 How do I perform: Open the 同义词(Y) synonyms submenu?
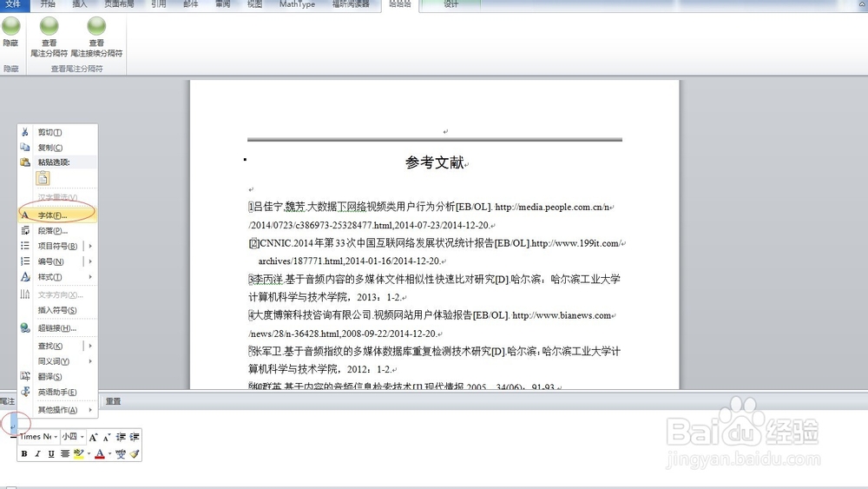(x=57, y=361)
